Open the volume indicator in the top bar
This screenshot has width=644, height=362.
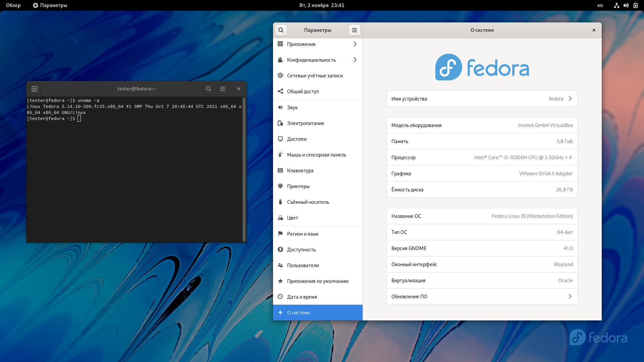[626, 5]
